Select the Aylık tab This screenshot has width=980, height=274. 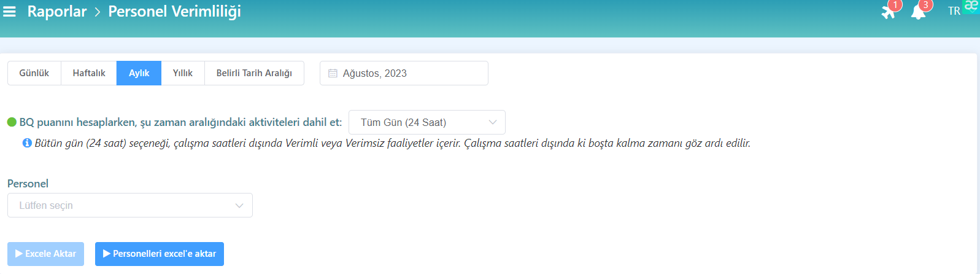139,73
